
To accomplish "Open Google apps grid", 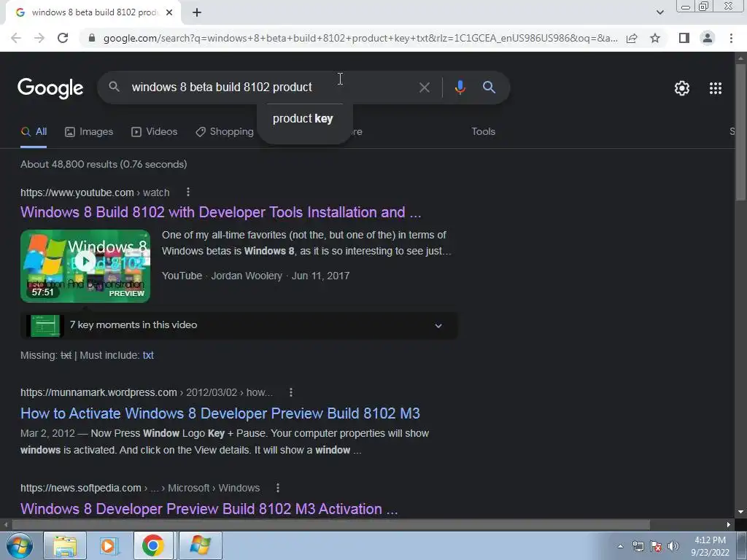I will (x=716, y=88).
